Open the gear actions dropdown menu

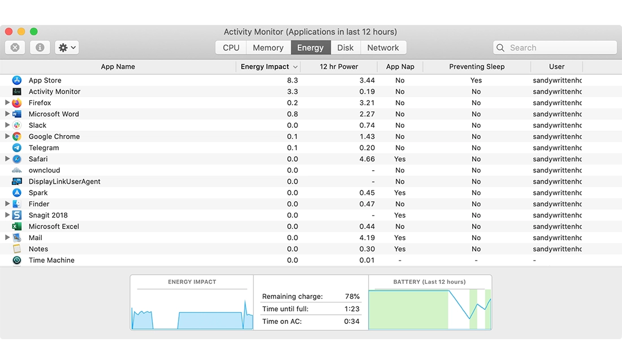pyautogui.click(x=67, y=48)
